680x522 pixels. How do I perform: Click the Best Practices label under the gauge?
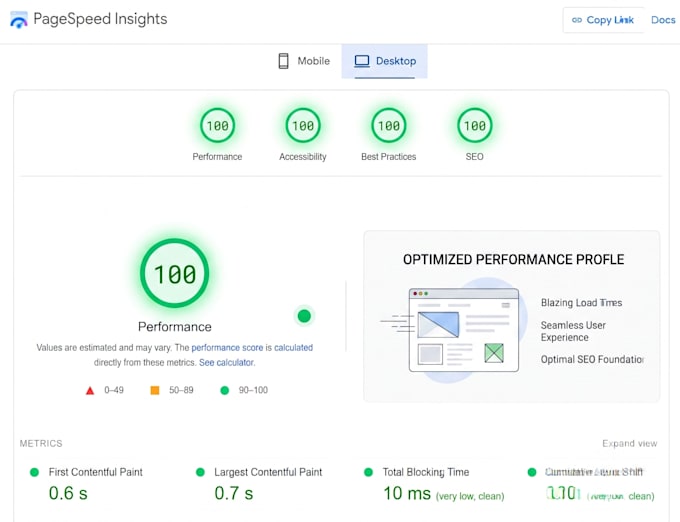(389, 157)
